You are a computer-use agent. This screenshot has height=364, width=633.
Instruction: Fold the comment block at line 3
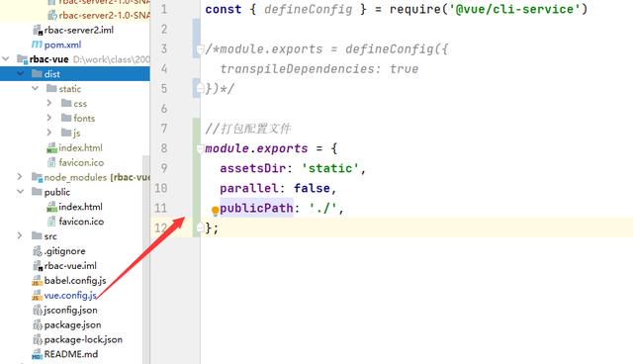click(200, 49)
